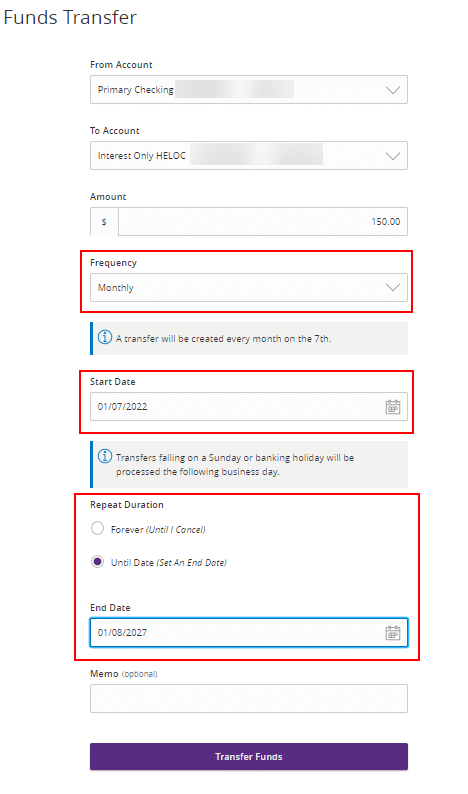Click the Amount input showing 150.00
The width and height of the screenshot is (468, 794).
point(263,221)
